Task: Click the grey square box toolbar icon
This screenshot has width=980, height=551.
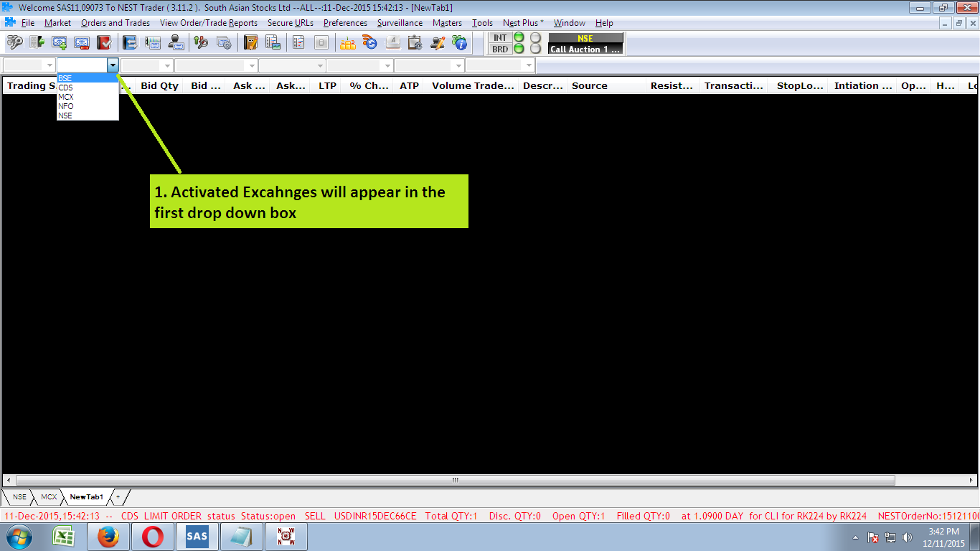Action: pos(321,43)
